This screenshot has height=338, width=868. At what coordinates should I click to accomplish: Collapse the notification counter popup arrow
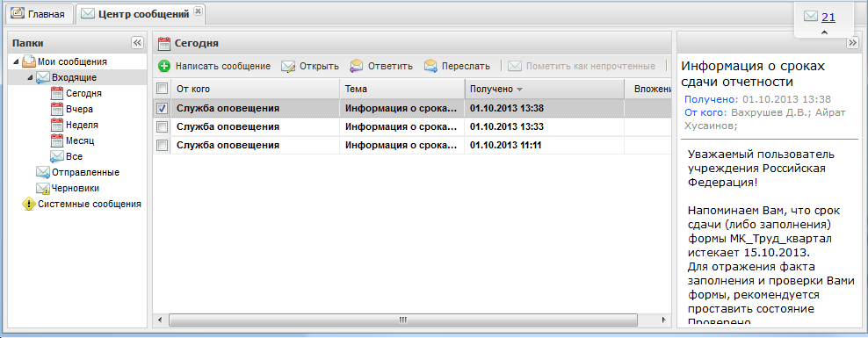(x=824, y=32)
